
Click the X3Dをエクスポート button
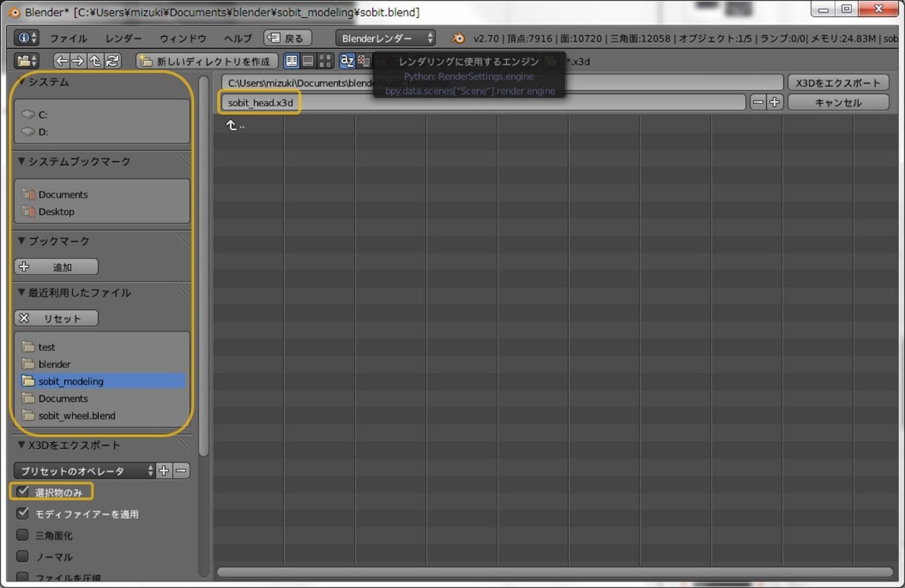pos(838,83)
